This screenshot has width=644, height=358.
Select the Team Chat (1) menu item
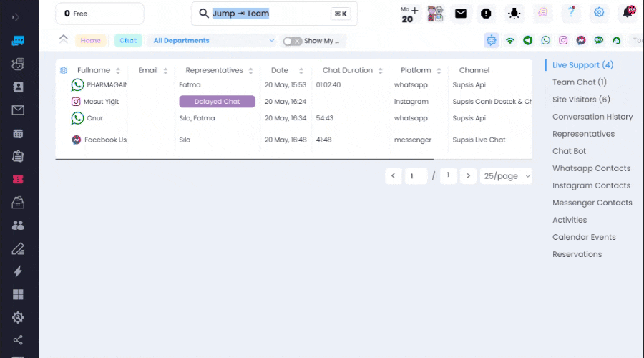click(579, 82)
